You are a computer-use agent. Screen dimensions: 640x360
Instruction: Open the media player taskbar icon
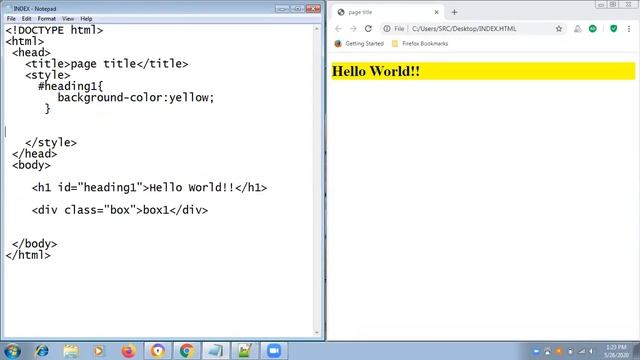click(x=99, y=351)
